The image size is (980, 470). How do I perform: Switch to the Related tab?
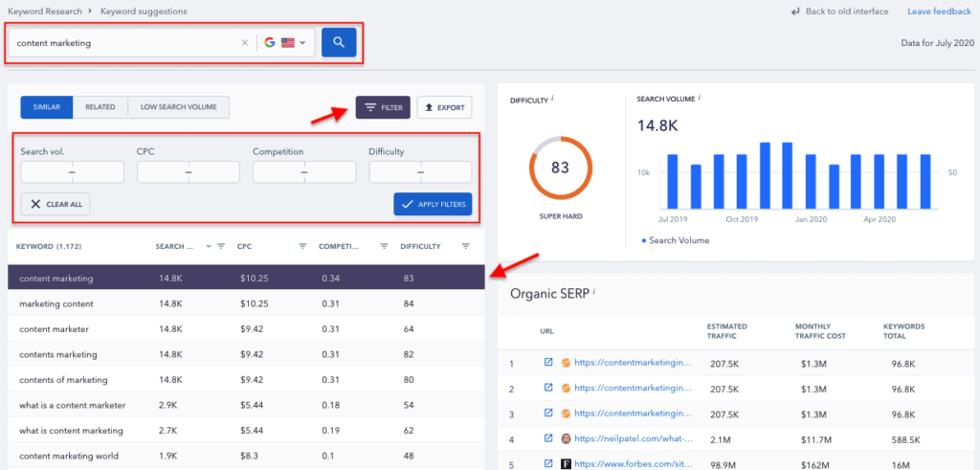[100, 107]
